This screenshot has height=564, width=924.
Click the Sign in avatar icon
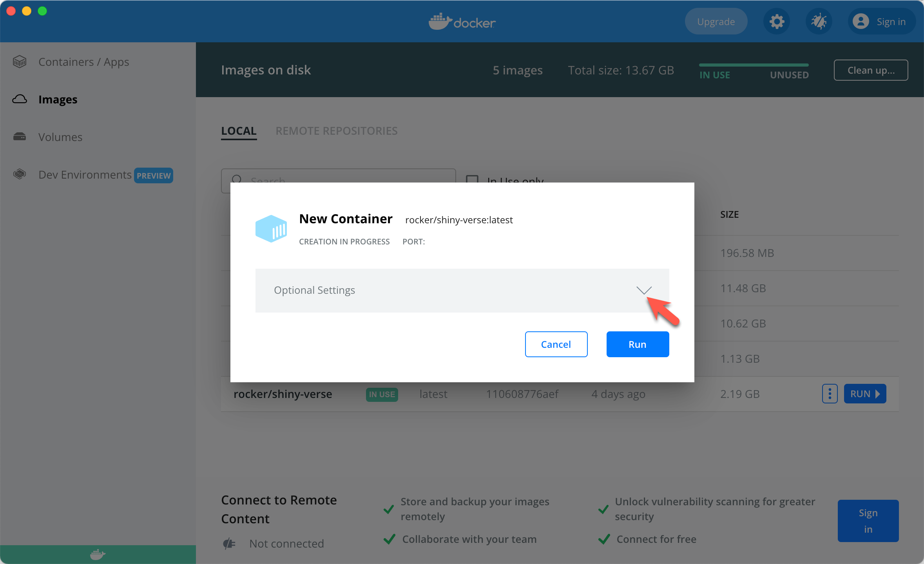(861, 22)
